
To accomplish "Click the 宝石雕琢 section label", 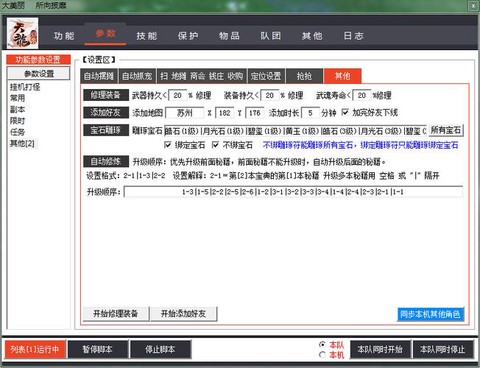I will [x=106, y=130].
